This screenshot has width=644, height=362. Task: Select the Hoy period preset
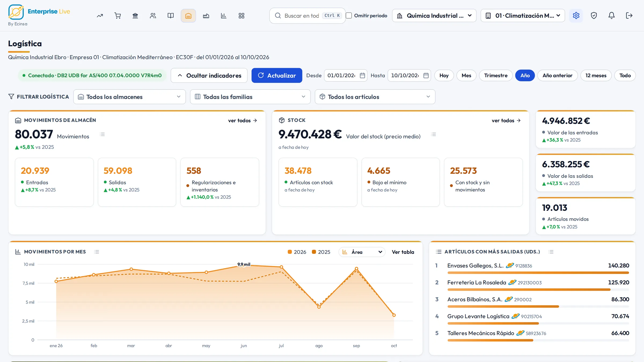(x=444, y=76)
